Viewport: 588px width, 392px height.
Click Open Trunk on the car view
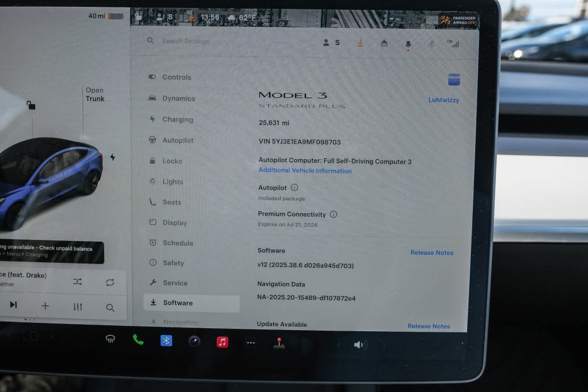(x=95, y=94)
